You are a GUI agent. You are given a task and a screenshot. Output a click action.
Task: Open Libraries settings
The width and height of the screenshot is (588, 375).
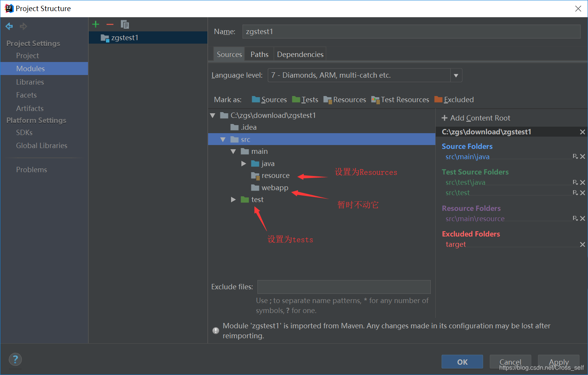[x=30, y=82]
